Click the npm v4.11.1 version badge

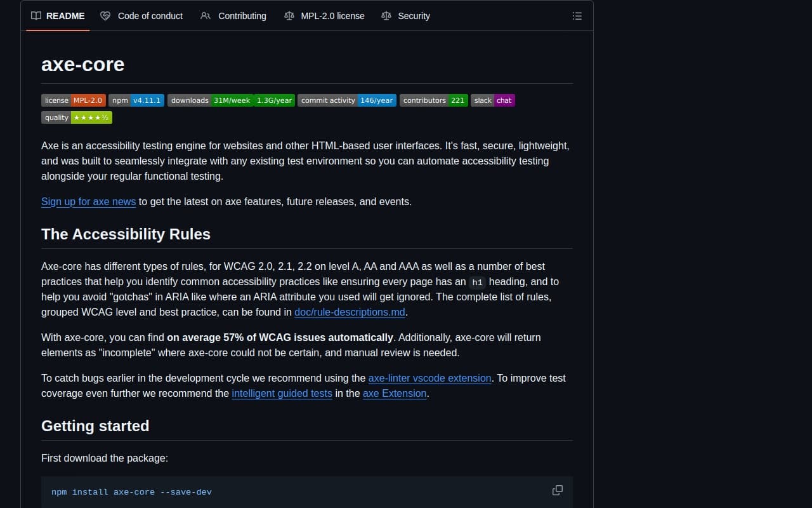pos(136,100)
